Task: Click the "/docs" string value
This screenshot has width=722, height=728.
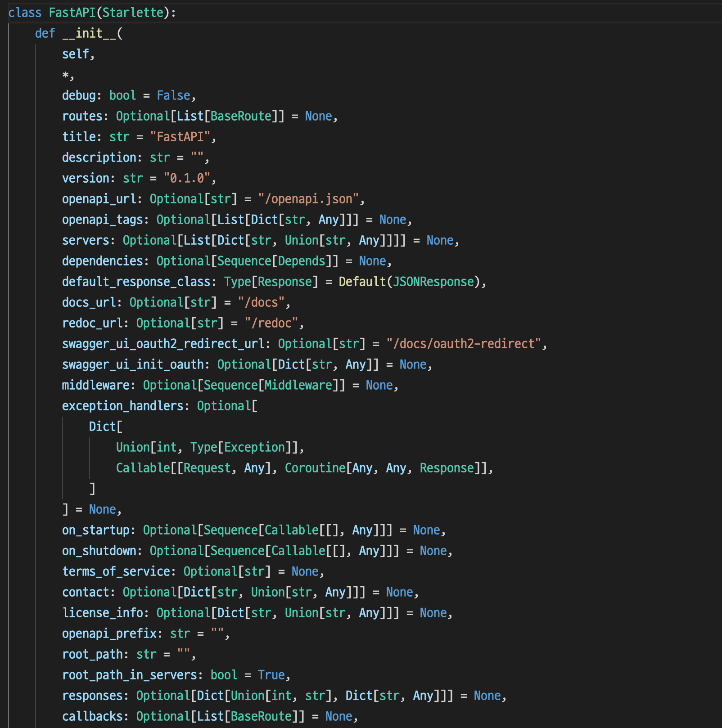Action: pos(261,302)
